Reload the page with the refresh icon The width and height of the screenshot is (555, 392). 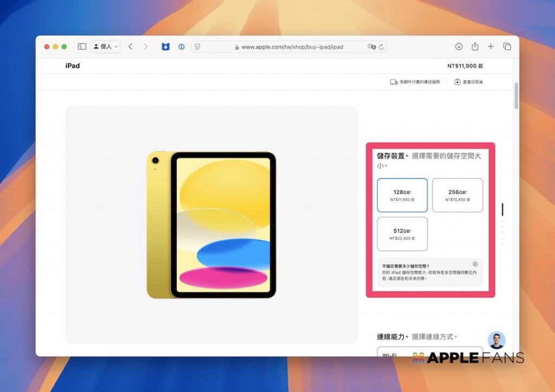click(x=381, y=47)
